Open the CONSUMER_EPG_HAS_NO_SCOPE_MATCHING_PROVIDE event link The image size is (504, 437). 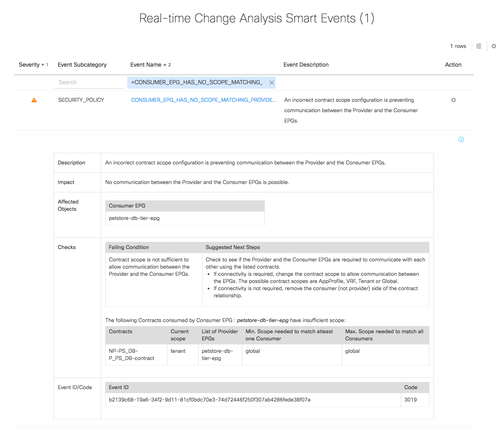(x=203, y=100)
